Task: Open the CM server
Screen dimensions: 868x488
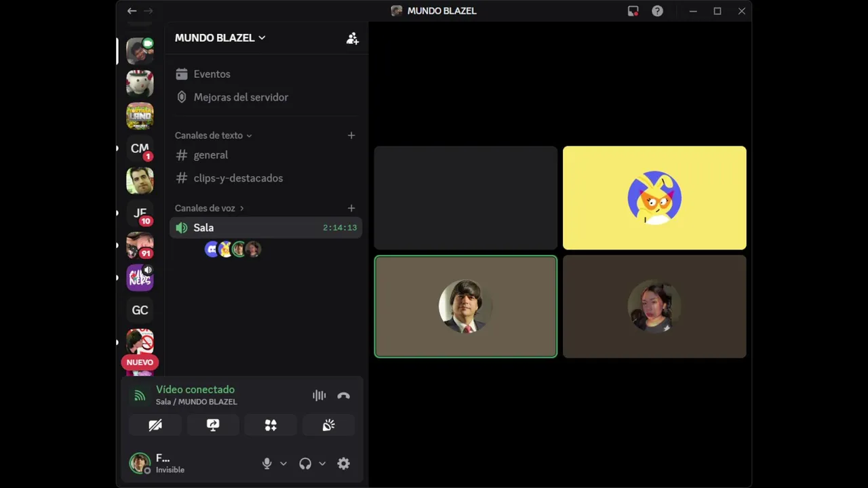Action: pyautogui.click(x=140, y=148)
